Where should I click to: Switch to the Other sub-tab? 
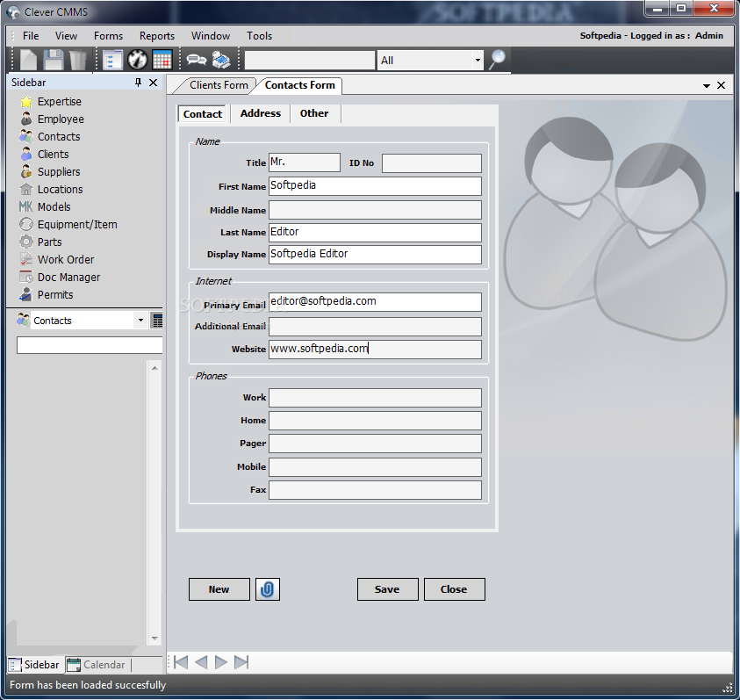(x=314, y=113)
